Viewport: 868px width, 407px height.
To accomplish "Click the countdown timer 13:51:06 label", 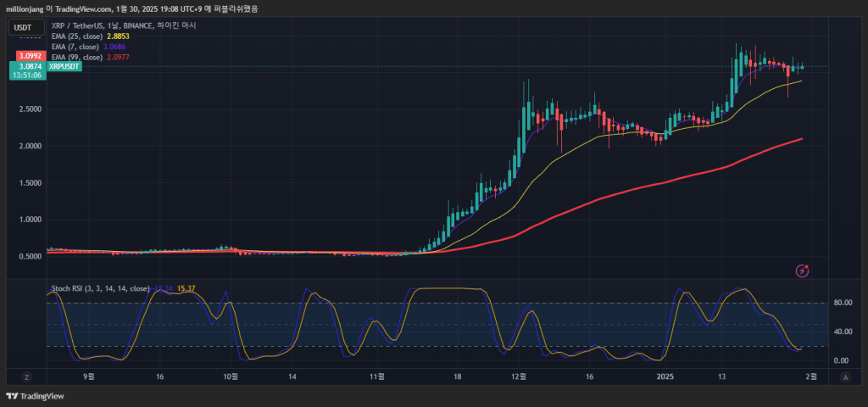I will [28, 75].
